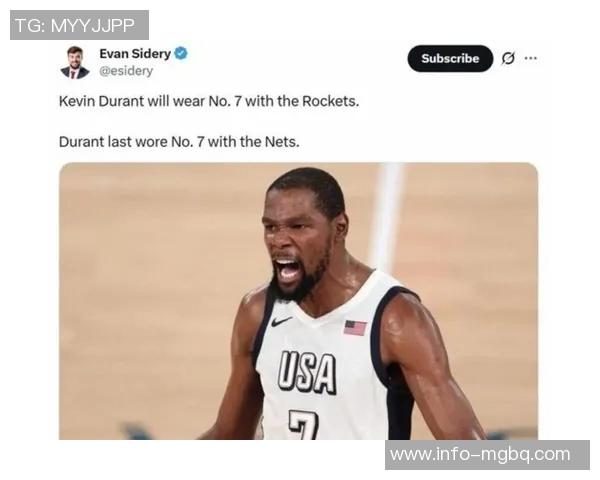Click the blue verified checkmark badge
This screenshot has height=480, width=600.
pyautogui.click(x=181, y=53)
